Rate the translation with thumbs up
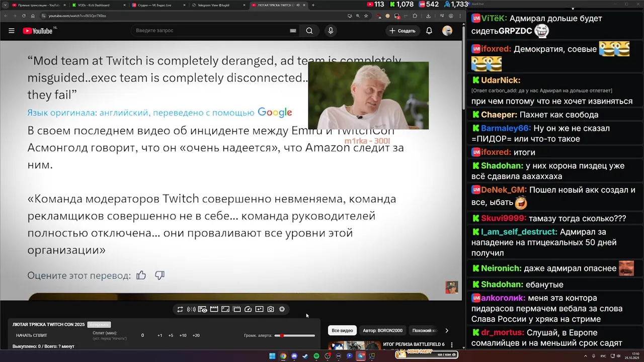 pos(141,275)
